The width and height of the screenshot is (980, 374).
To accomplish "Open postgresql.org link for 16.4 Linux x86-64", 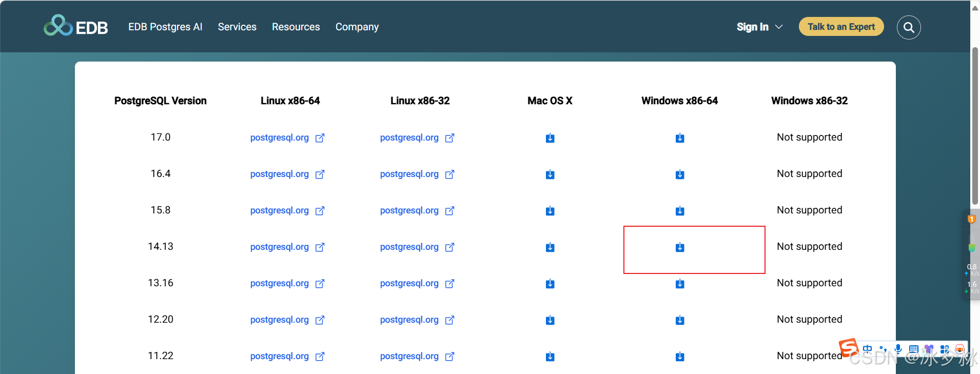I will click(x=287, y=174).
